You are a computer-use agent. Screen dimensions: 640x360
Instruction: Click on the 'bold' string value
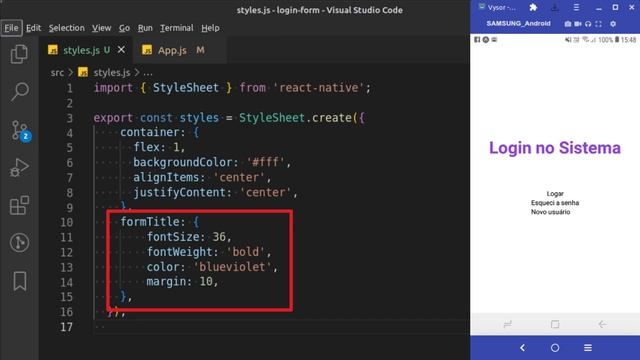(245, 252)
